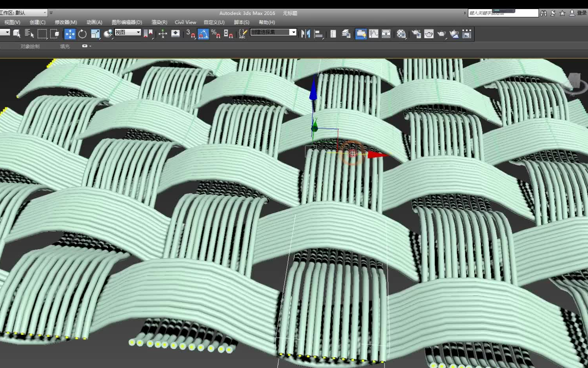
Task: Click Render Production teapot
Action: 442,34
